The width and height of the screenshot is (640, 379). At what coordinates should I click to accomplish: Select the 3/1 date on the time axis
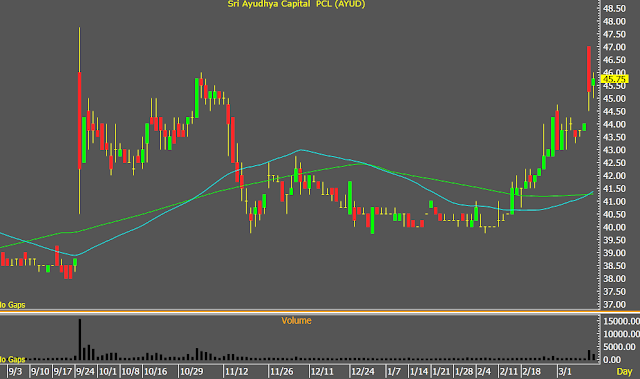pyautogui.click(x=565, y=372)
